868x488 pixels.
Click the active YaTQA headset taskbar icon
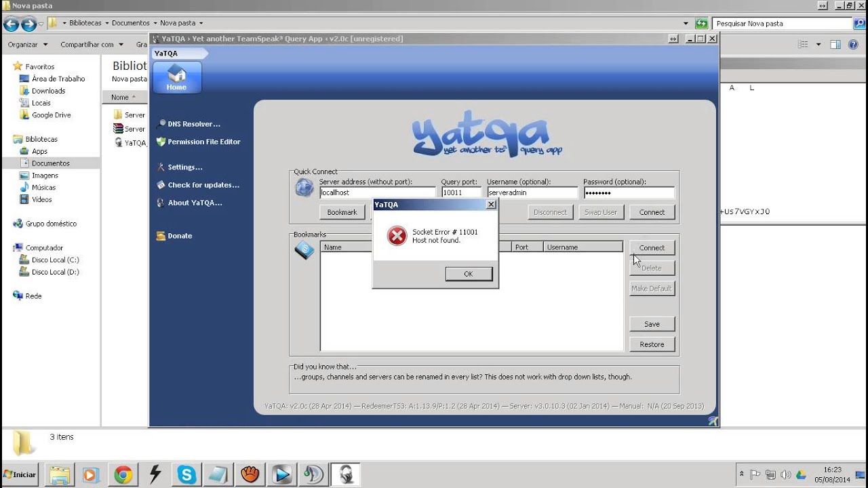[346, 474]
